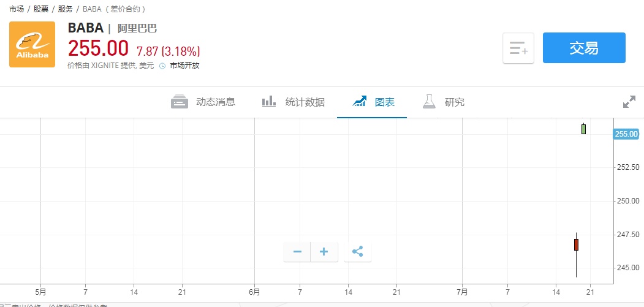Image resolution: width=644 pixels, height=307 pixels.
Task: Share the BABA chart
Action: coord(358,252)
